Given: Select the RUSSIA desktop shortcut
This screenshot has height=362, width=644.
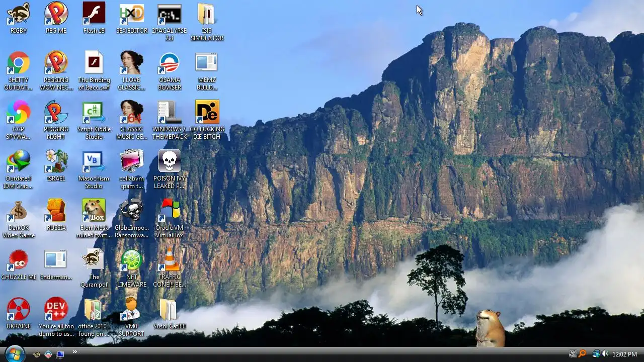Looking at the screenshot, I should coord(56,211).
